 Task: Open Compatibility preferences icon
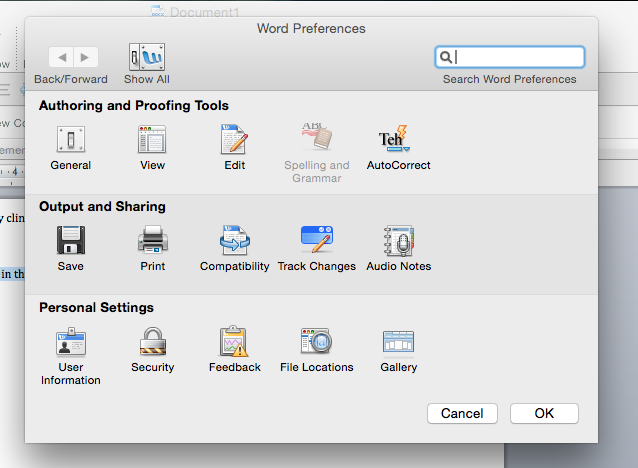235,240
